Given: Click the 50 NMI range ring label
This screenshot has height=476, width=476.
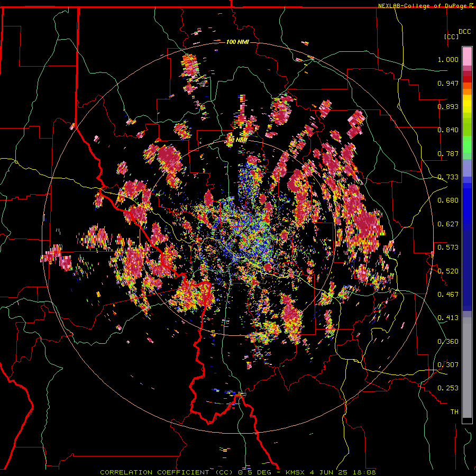Looking at the screenshot, I should [237, 140].
